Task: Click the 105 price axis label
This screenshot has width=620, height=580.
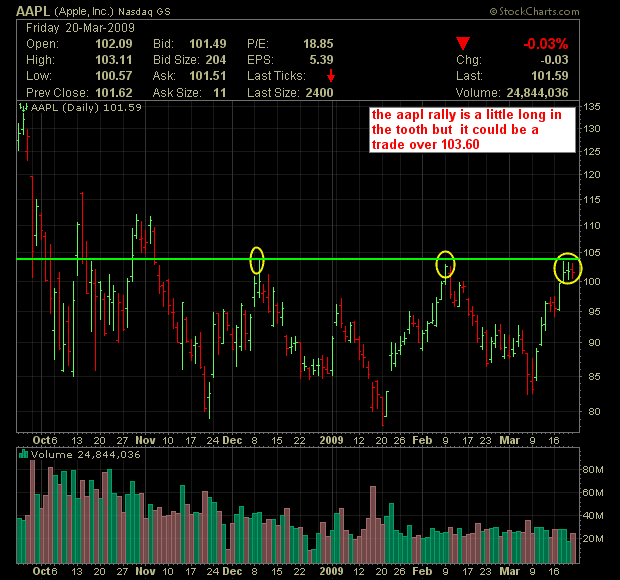Action: (x=592, y=252)
